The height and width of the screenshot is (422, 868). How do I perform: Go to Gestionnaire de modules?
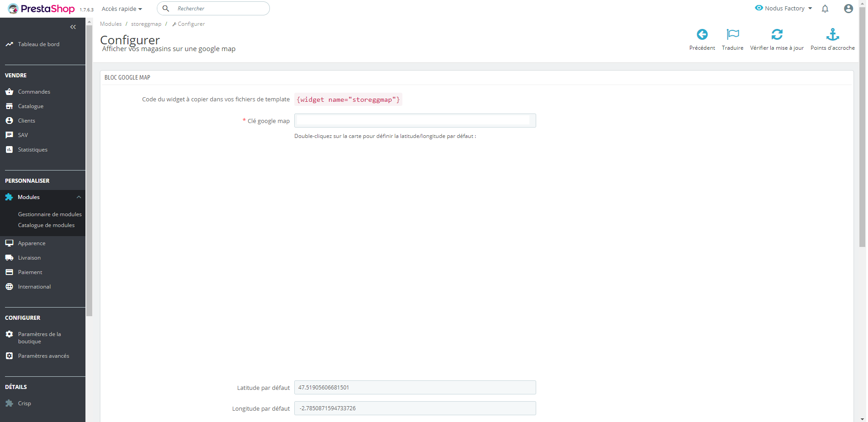click(x=50, y=214)
